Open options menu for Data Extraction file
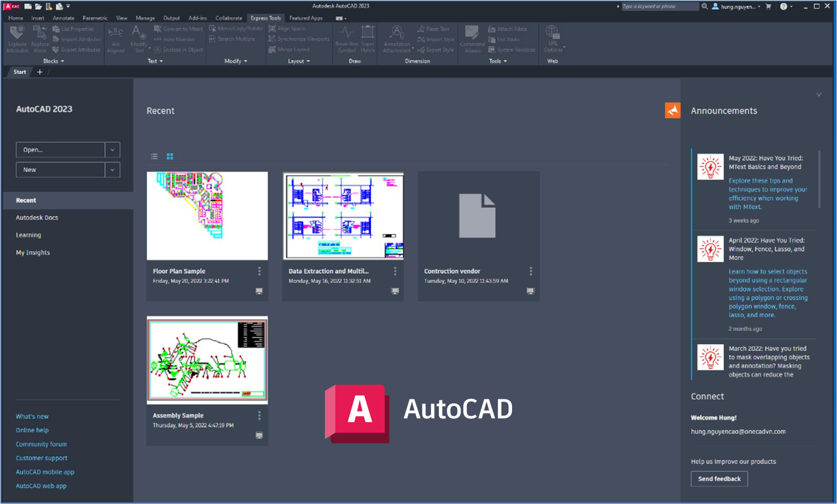 (x=395, y=271)
